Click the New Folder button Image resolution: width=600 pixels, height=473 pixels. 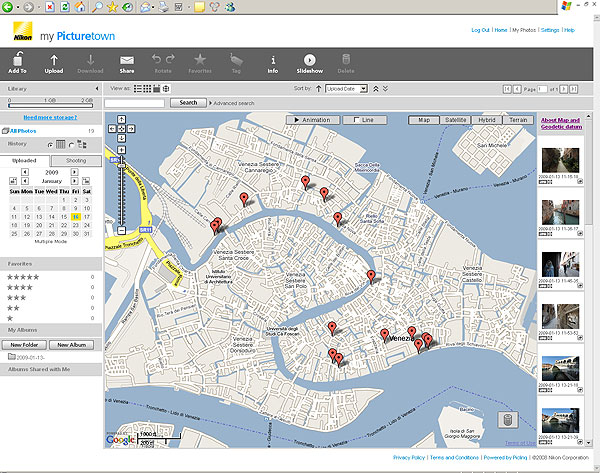[x=24, y=345]
